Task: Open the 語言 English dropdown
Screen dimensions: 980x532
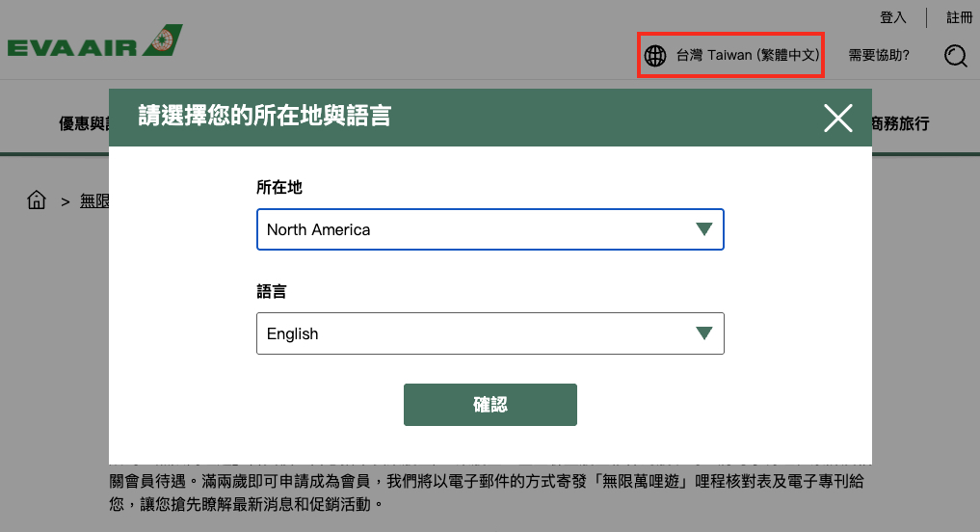Action: (x=490, y=333)
